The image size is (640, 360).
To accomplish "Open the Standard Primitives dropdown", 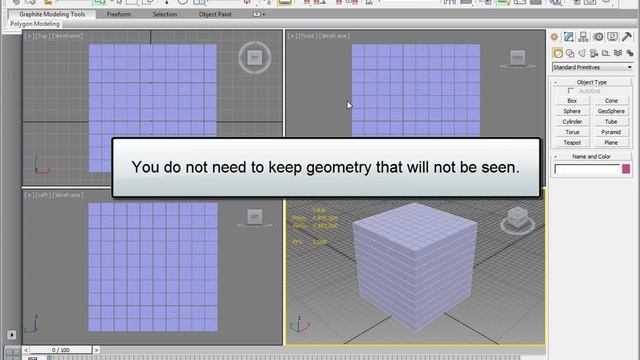I will [x=592, y=67].
